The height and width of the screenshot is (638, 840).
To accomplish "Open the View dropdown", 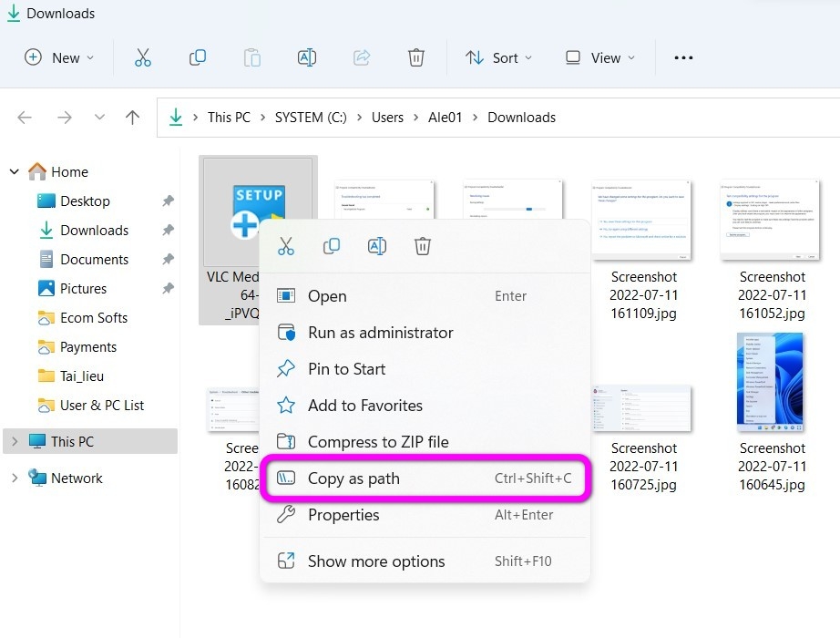I will coord(599,57).
